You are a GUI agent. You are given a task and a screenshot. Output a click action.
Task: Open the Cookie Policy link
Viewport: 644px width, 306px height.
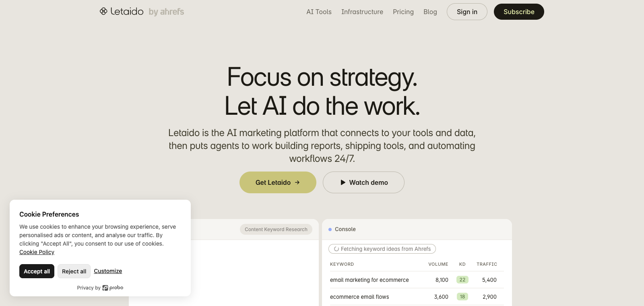pyautogui.click(x=37, y=252)
